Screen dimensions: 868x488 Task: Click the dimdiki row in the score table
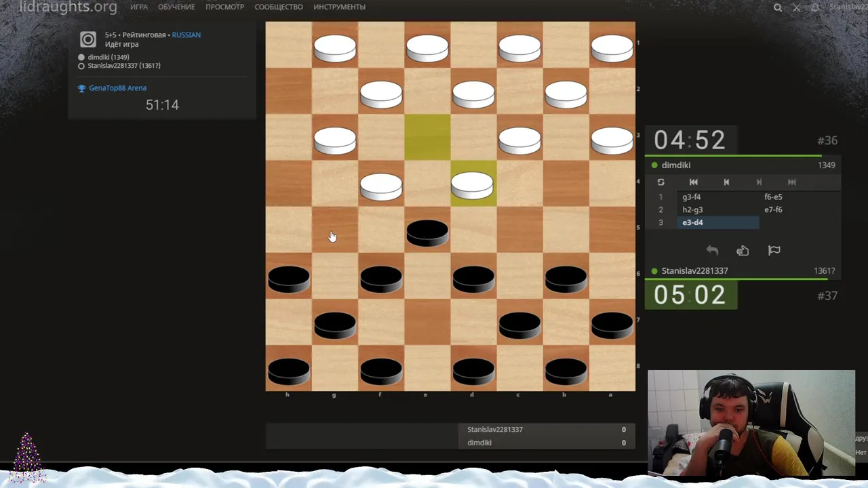coord(546,443)
